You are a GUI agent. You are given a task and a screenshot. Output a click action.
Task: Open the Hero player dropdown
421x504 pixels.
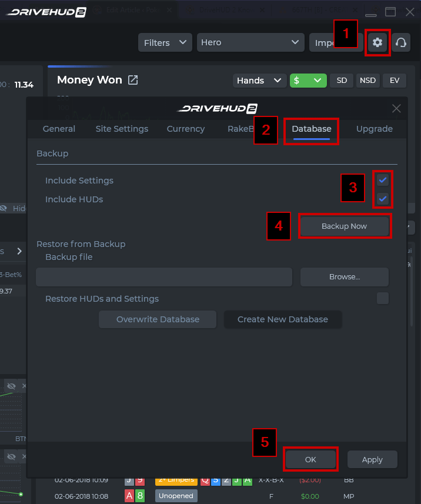[250, 42]
